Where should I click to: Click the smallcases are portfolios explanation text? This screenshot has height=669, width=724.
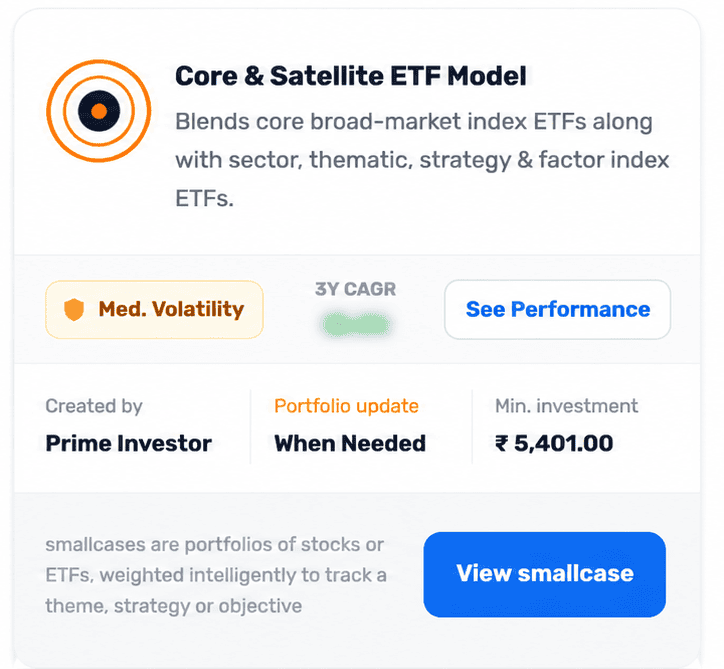(x=216, y=575)
